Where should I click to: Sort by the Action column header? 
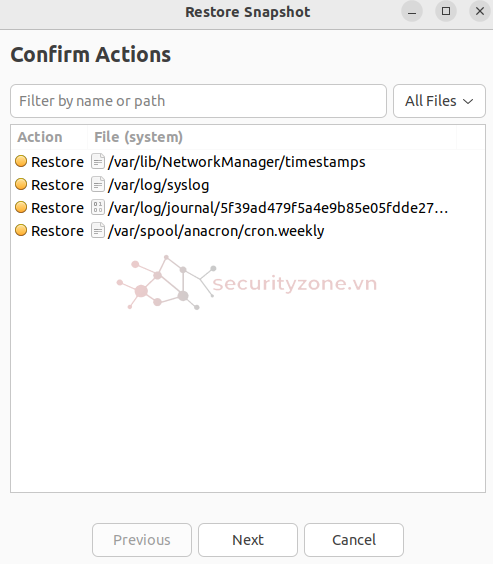[x=49, y=137]
